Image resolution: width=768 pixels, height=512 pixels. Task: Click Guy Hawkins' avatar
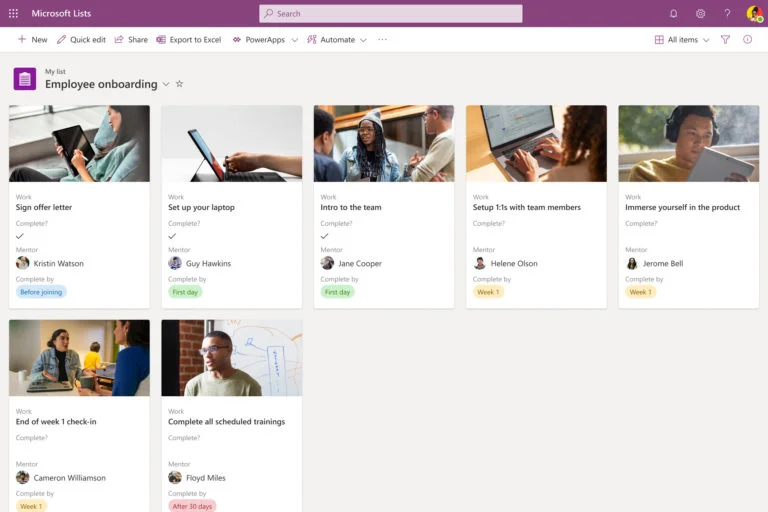tap(175, 263)
